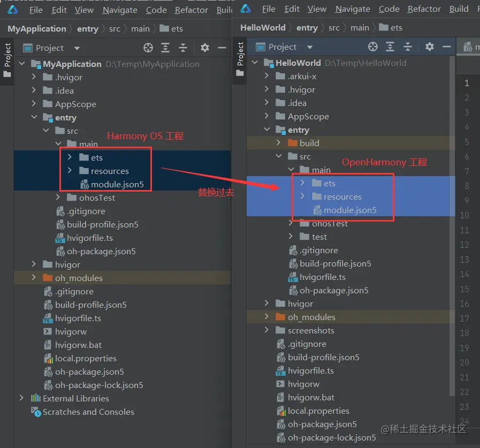Screen dimensions: 480x448
Task: Select hvigorfile.ts under entry in HelloWorld
Action: (317, 277)
